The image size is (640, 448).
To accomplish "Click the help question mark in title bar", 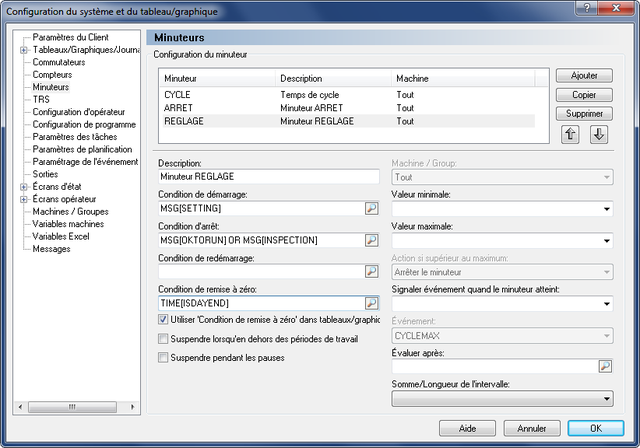I will (587, 8).
